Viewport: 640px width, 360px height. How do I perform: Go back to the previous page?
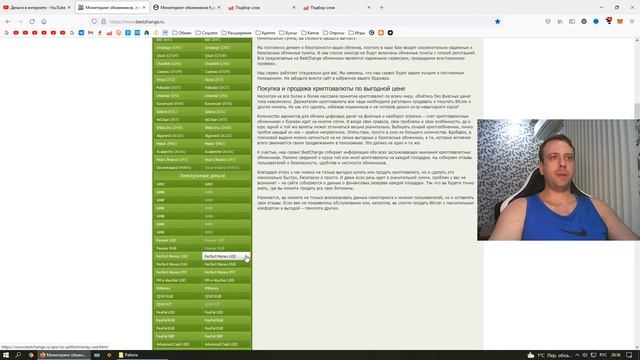(x=8, y=21)
